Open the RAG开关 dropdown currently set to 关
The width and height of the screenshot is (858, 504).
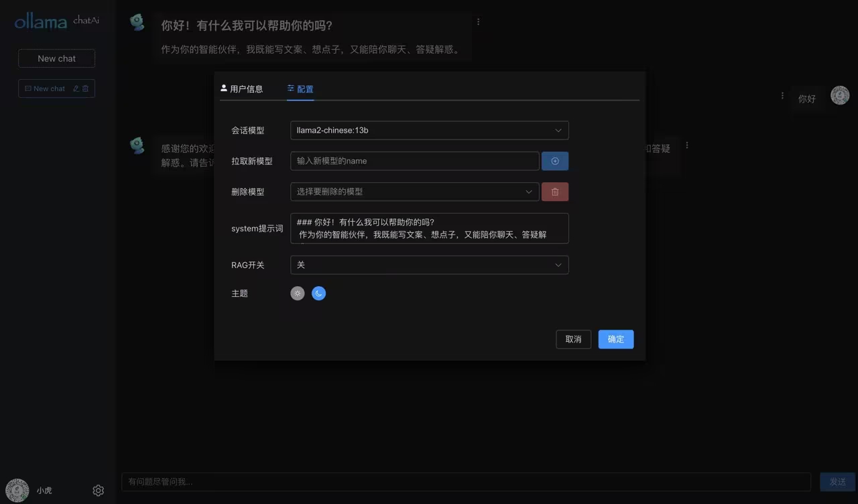pos(429,265)
